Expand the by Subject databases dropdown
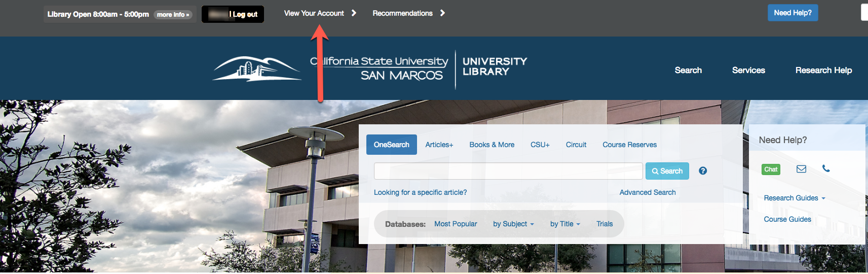The width and height of the screenshot is (868, 274). pos(513,224)
